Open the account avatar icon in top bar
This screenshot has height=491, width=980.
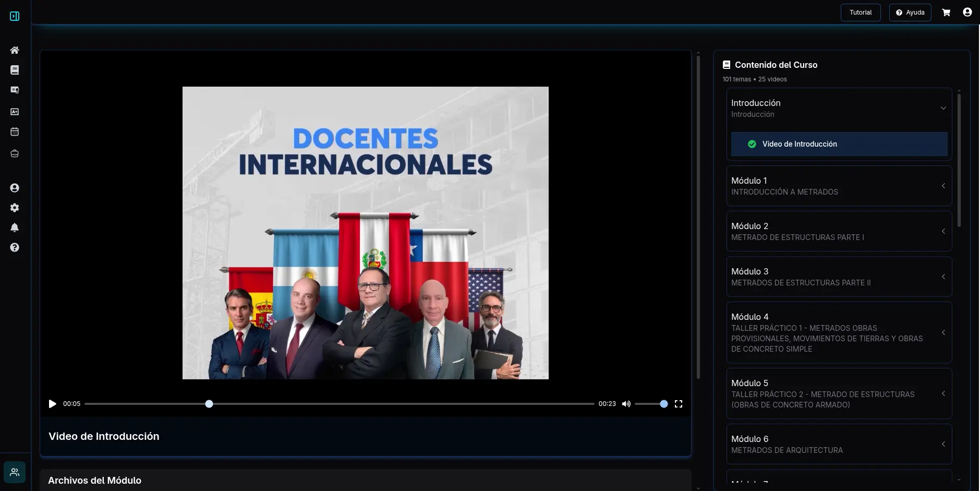(967, 12)
